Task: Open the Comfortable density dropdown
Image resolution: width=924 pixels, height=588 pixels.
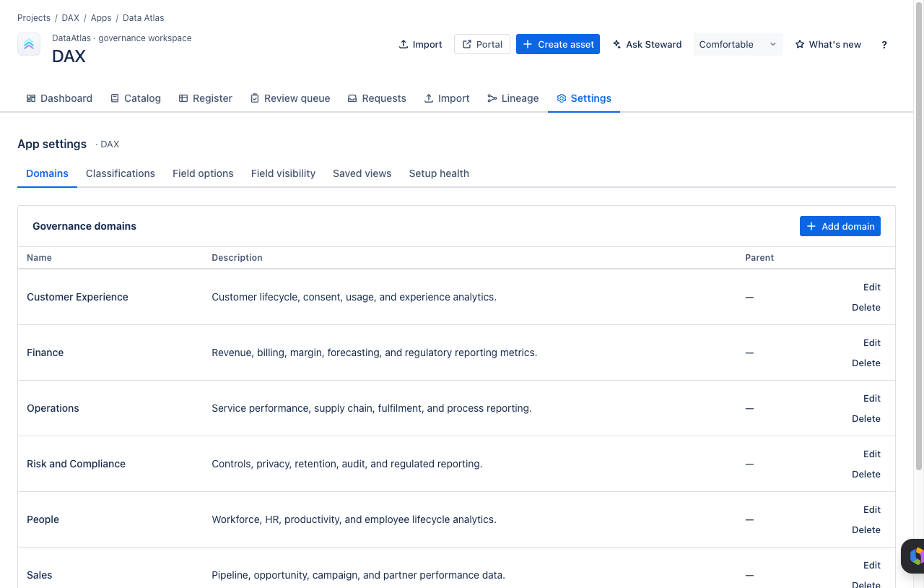Action: [x=738, y=44]
